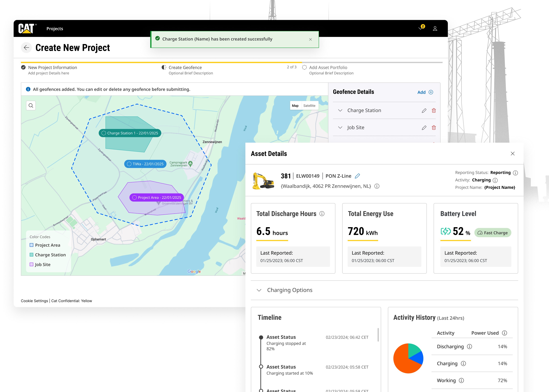Click the Timeline scrollbar

click(x=378, y=335)
